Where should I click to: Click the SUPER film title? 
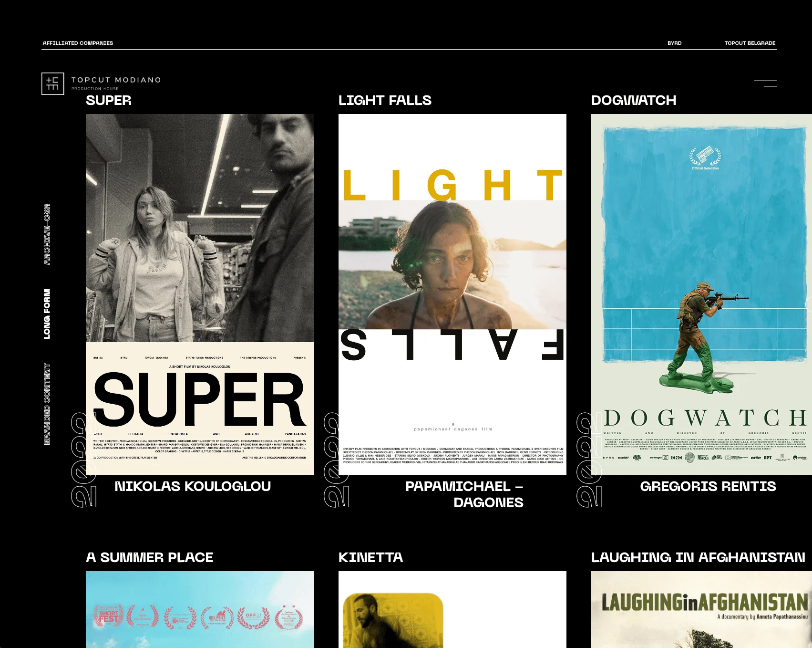(109, 100)
